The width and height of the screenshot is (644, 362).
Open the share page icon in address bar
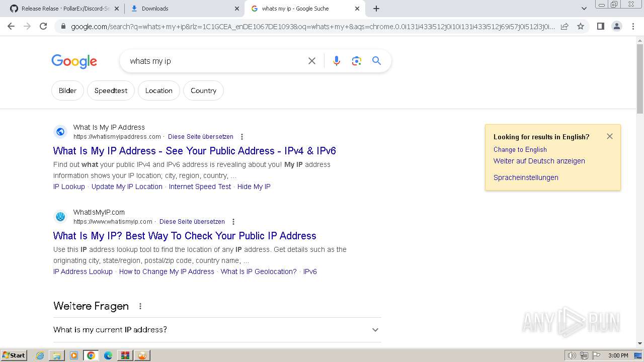565,26
